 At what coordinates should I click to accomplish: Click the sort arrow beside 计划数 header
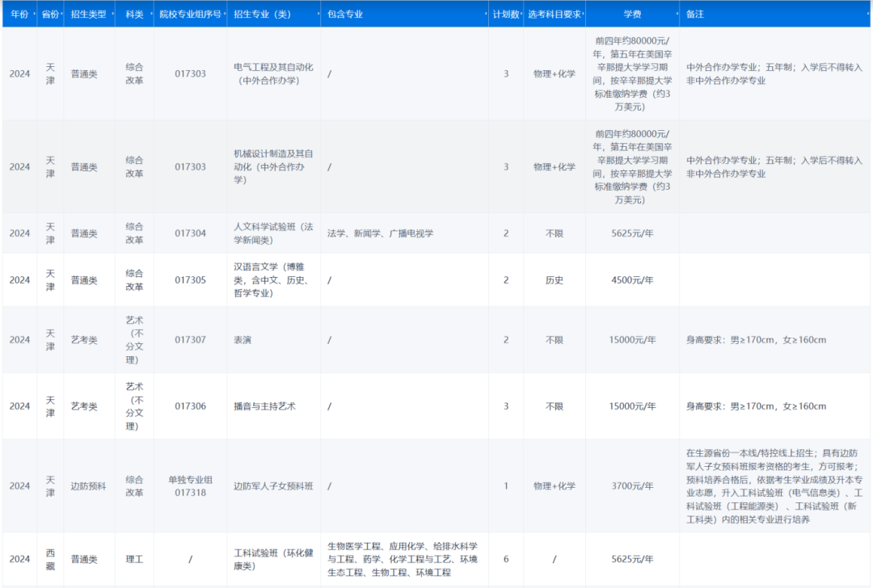522,14
